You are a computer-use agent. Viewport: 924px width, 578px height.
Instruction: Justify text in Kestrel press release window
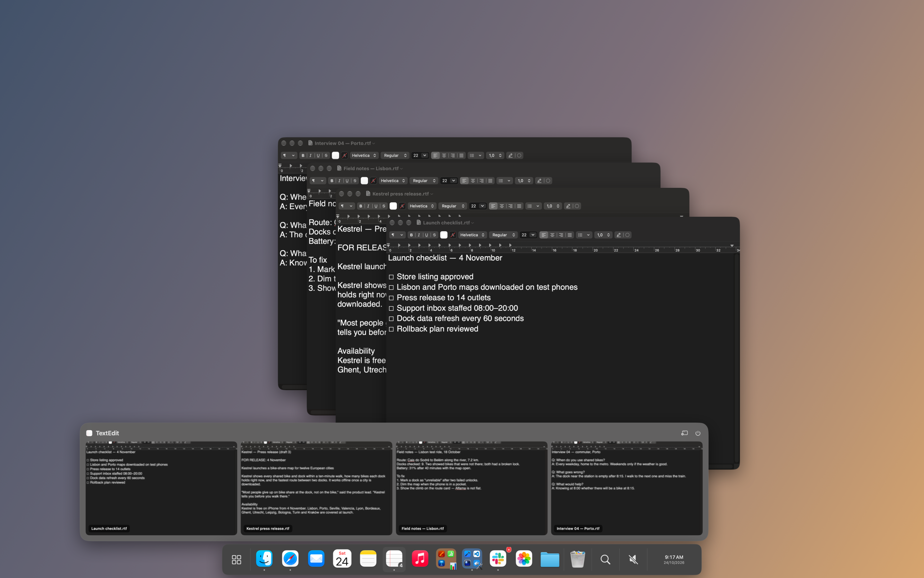pos(519,206)
